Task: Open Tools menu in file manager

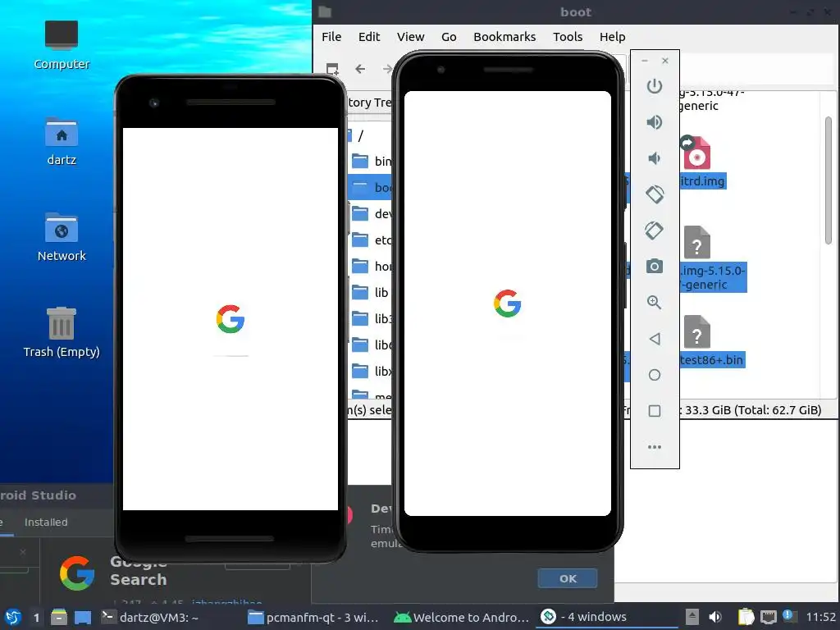Action: pos(568,36)
